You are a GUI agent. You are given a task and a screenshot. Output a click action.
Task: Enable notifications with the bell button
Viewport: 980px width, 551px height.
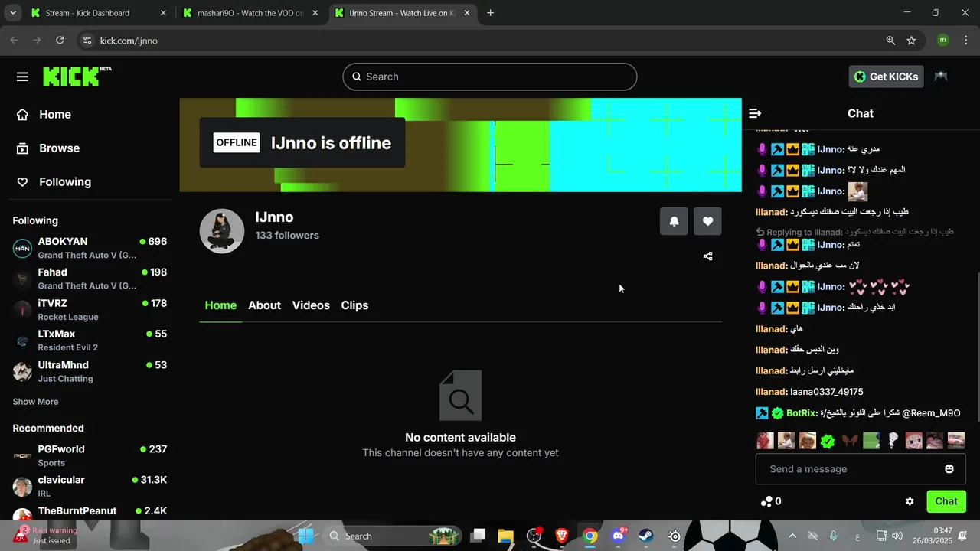click(x=674, y=221)
